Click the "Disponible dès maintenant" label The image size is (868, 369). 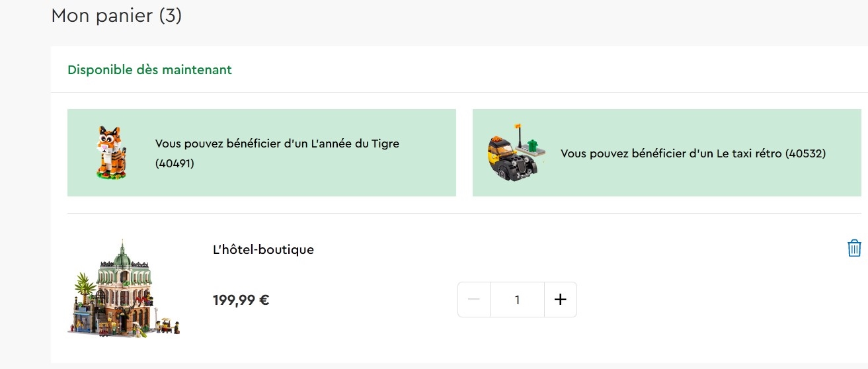pyautogui.click(x=149, y=69)
